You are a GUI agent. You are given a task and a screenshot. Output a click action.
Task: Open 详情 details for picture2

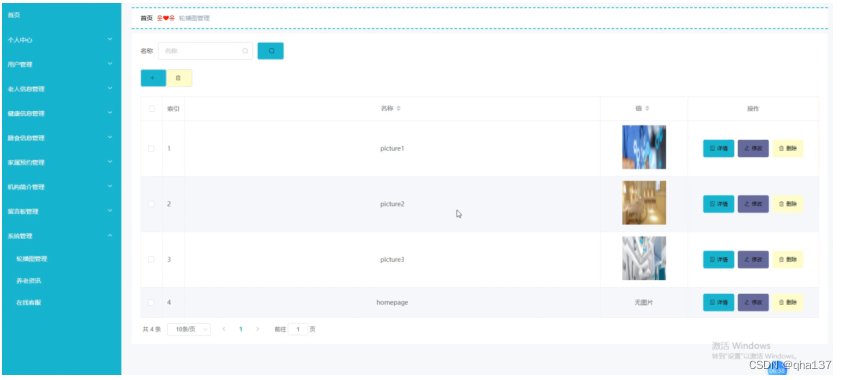(718, 204)
